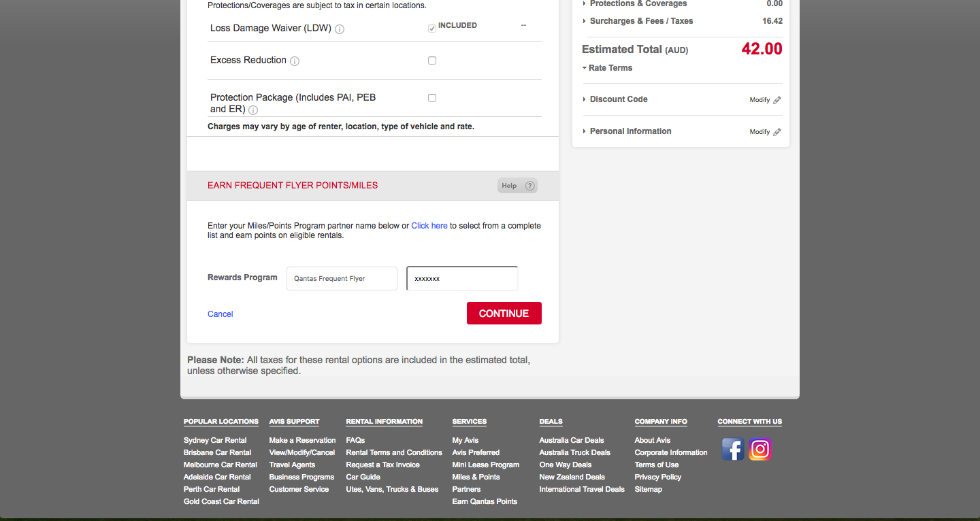The image size is (980, 521).
Task: Open Customer Service footer link
Action: (x=299, y=489)
